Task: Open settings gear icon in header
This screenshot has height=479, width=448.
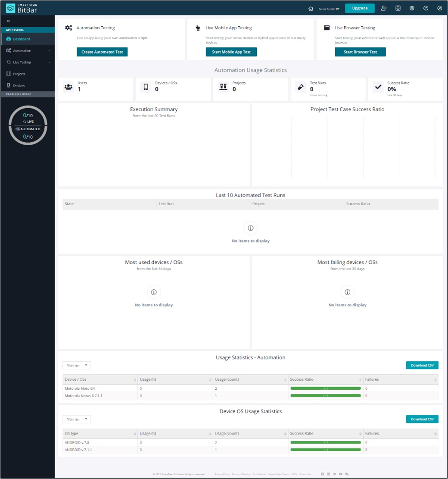Action: (412, 8)
